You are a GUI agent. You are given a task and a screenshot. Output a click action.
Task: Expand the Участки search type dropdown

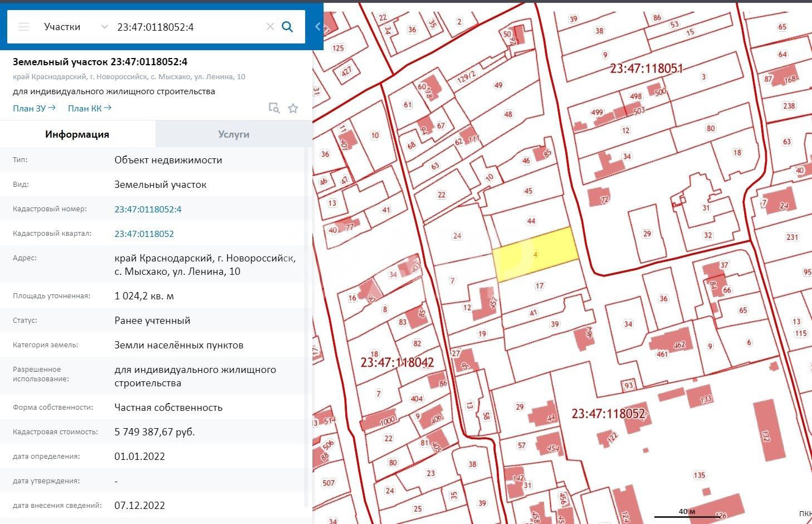pyautogui.click(x=104, y=27)
